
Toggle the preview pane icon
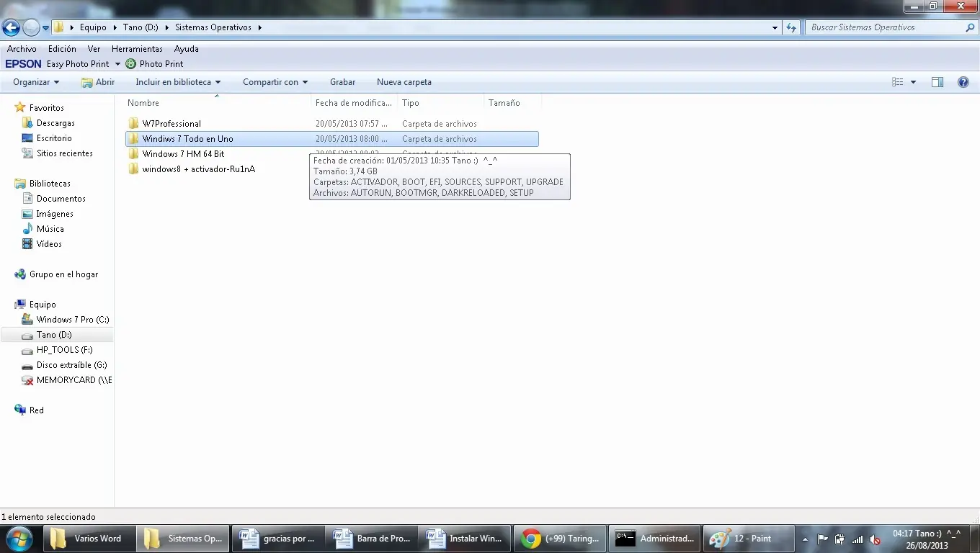[x=937, y=82]
